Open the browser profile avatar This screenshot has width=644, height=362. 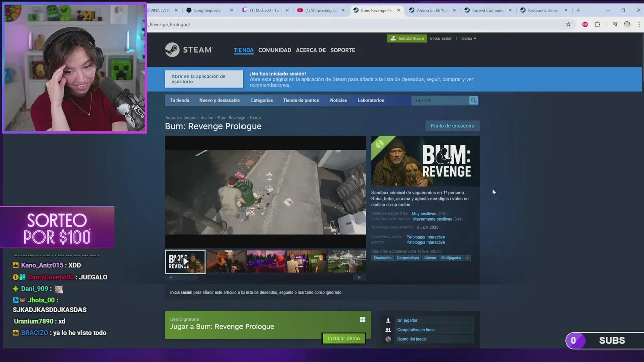[627, 24]
